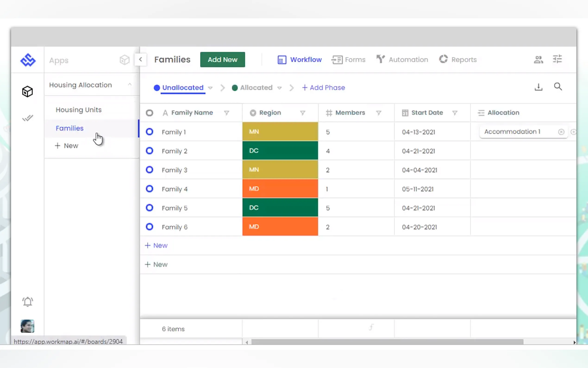This screenshot has height=368, width=588.
Task: Open the members people icon
Action: [538, 60]
